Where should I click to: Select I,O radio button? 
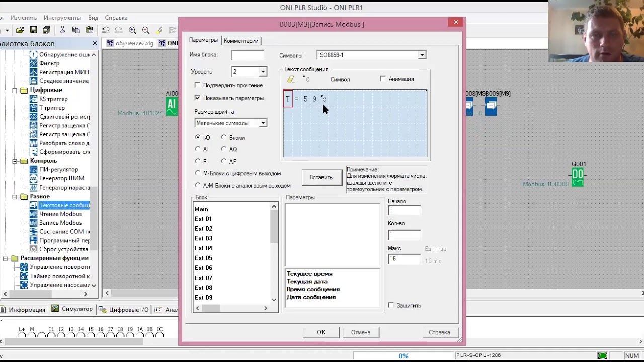(198, 137)
